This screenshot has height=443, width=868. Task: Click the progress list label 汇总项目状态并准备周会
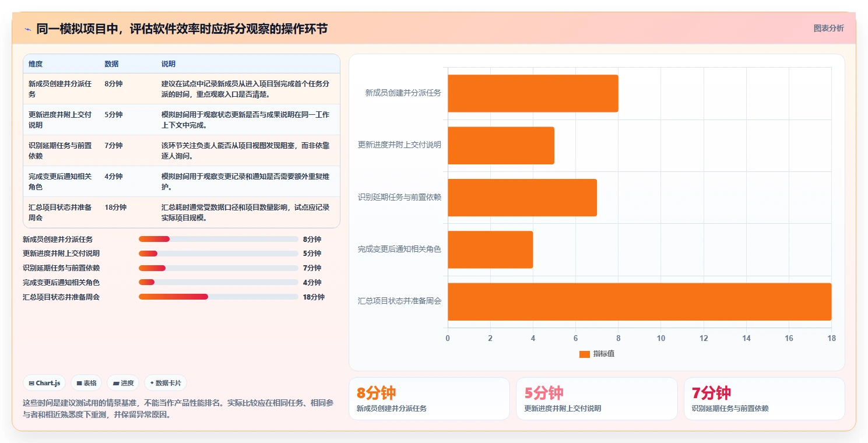coord(61,297)
